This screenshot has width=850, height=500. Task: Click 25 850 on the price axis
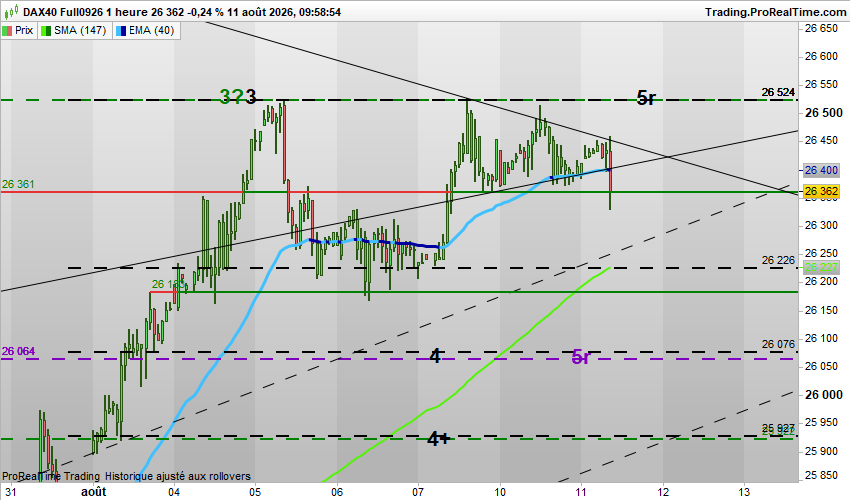coord(821,475)
